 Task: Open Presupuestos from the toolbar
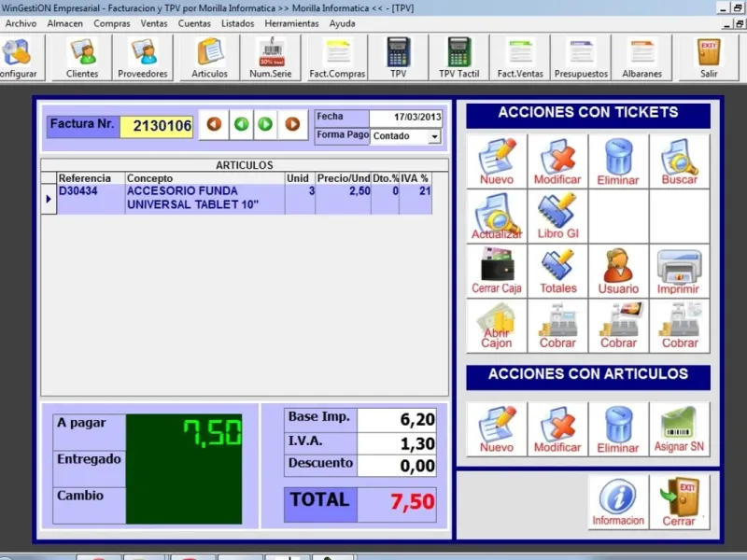[581, 58]
